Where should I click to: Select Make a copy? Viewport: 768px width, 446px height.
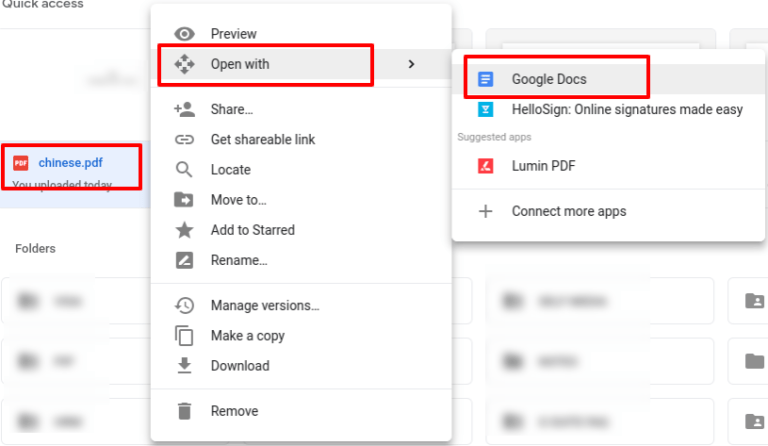click(301, 336)
